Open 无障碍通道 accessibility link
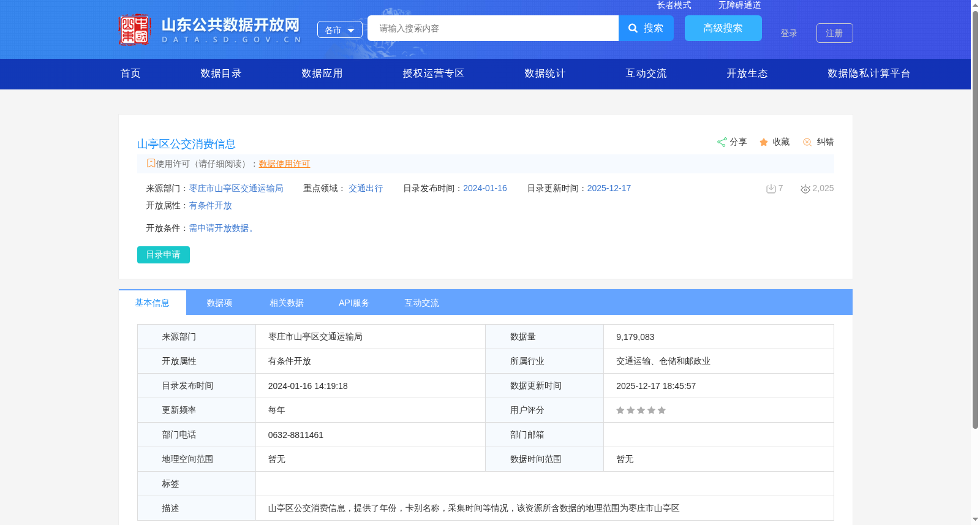Viewport: 980px width, 525px height. (x=740, y=5)
